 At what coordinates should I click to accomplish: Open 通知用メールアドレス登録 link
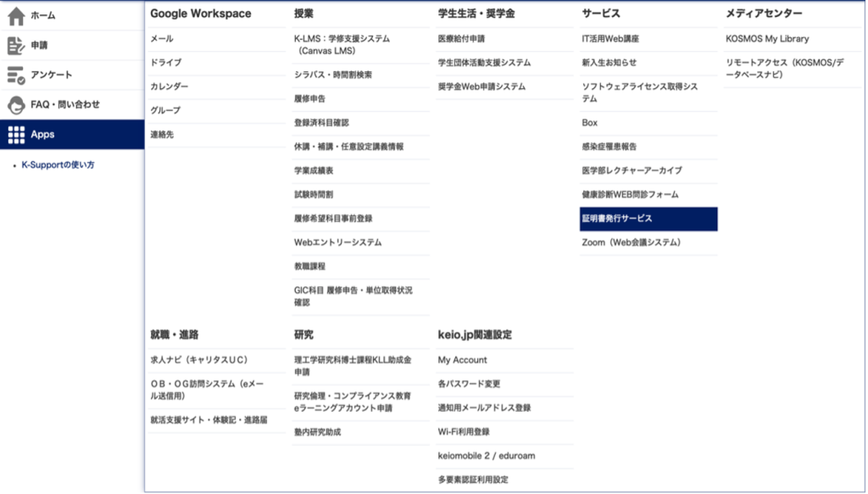pyautogui.click(x=484, y=408)
